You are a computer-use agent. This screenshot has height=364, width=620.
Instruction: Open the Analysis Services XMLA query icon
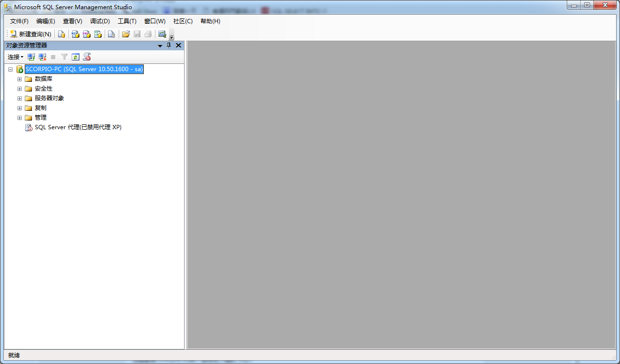point(98,34)
